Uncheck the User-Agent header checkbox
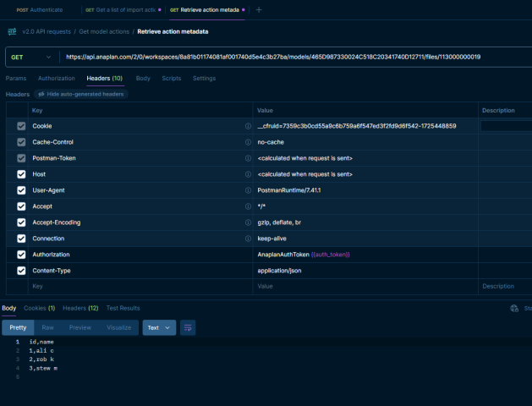This screenshot has width=532, height=406. point(21,190)
